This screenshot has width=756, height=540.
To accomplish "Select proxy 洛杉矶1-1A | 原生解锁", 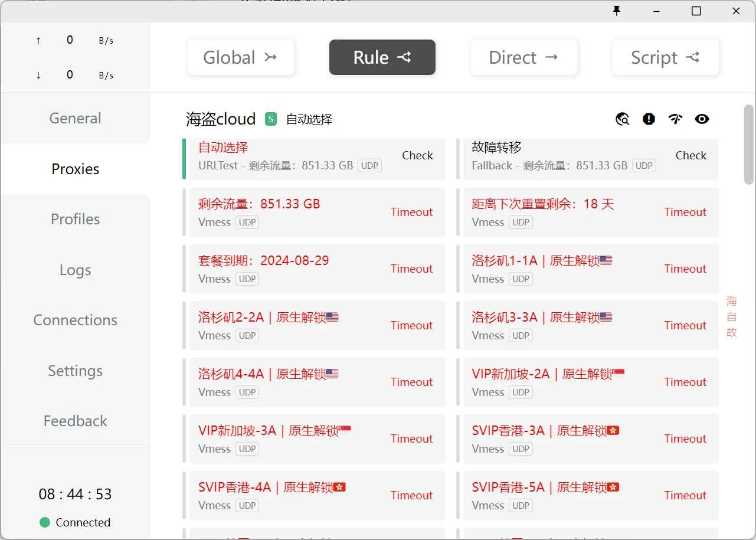I will [588, 269].
